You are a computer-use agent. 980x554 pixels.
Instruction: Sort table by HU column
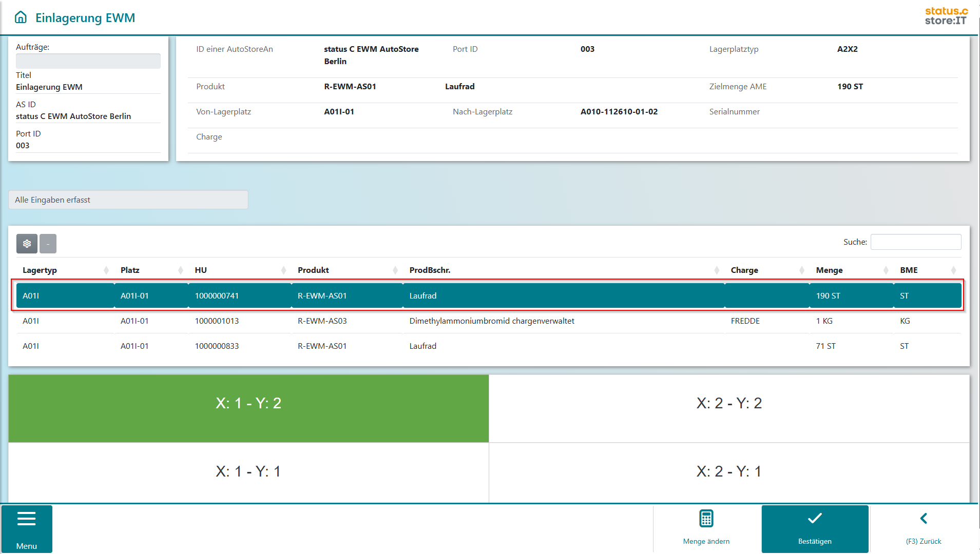click(x=201, y=270)
